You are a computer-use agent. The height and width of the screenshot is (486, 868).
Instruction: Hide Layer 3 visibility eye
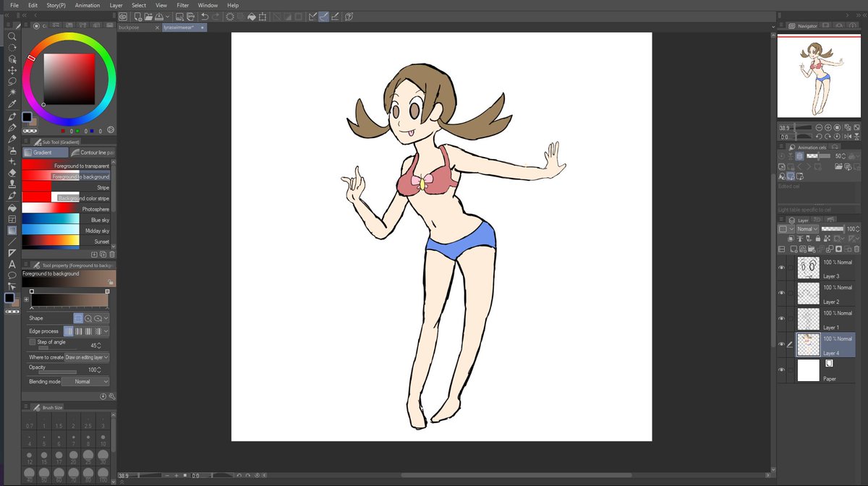[781, 267]
